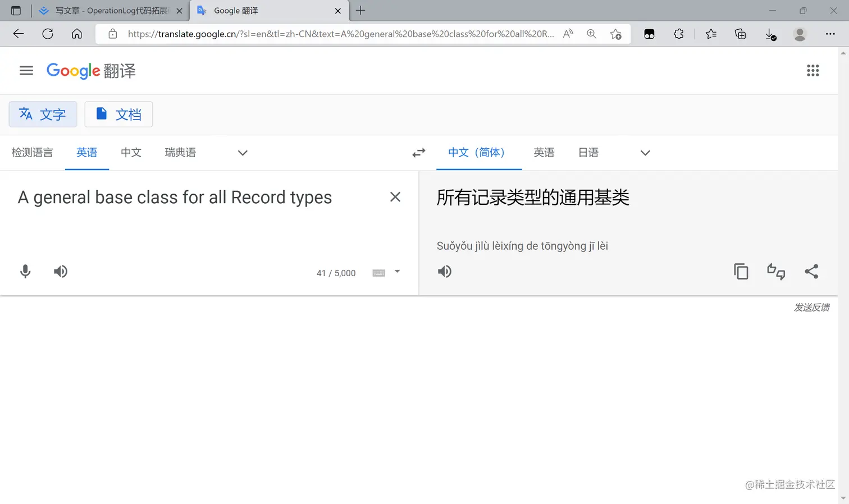The width and height of the screenshot is (849, 504).
Task: Click the page vertical scrollbar
Action: (843, 275)
